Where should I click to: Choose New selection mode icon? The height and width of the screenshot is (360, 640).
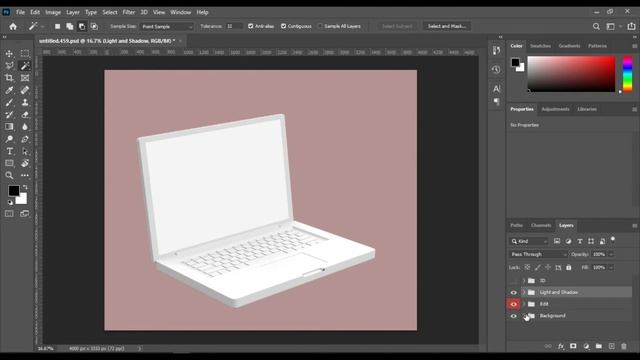click(x=58, y=27)
